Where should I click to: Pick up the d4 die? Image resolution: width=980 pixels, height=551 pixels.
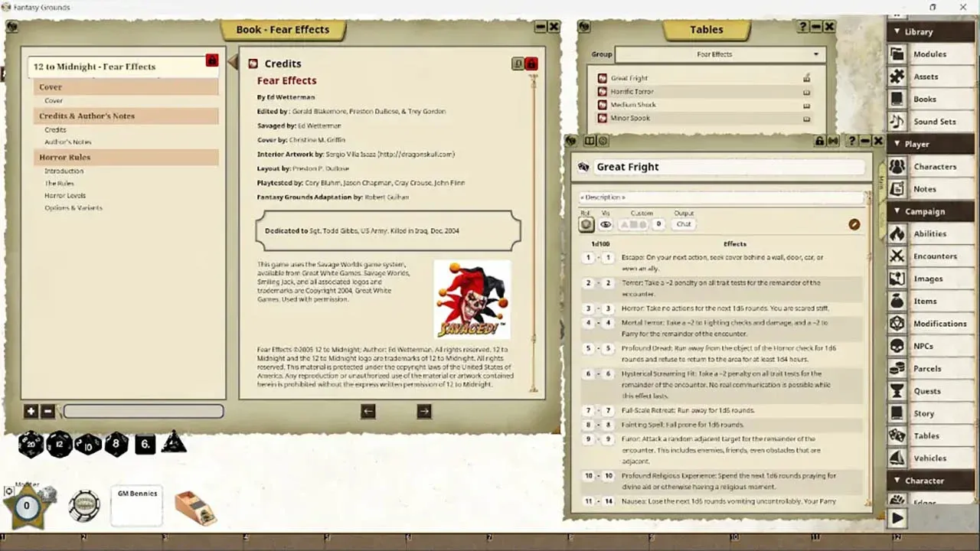click(174, 441)
